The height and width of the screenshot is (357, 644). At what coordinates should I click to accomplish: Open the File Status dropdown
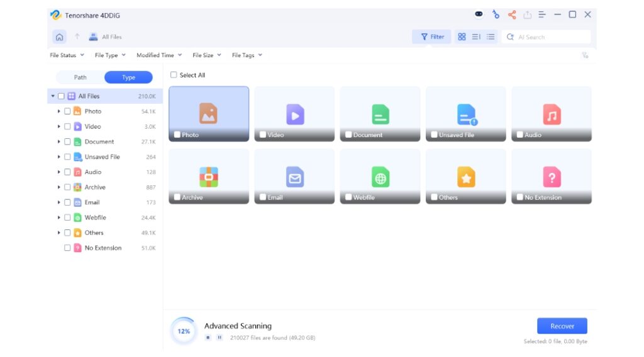[67, 55]
